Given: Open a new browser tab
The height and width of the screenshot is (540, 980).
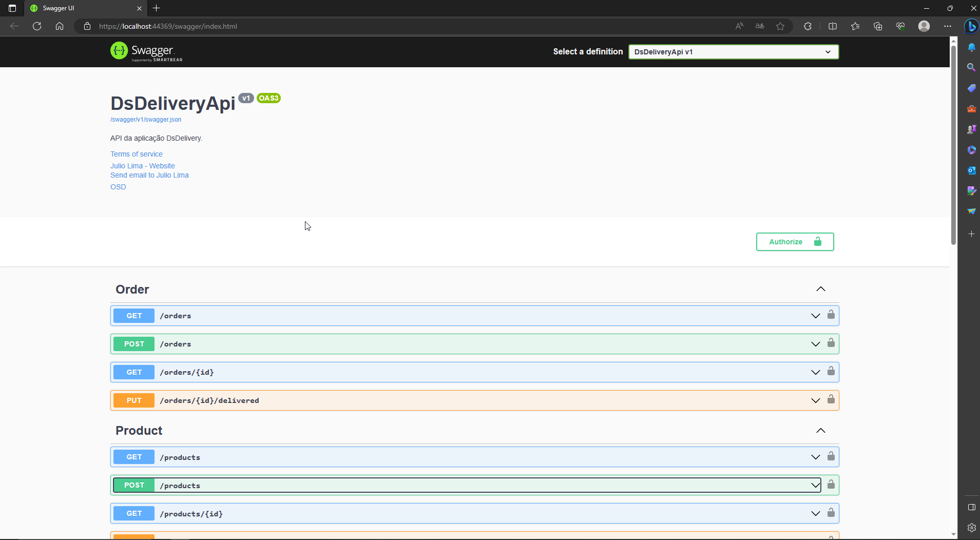Looking at the screenshot, I should tap(157, 8).
